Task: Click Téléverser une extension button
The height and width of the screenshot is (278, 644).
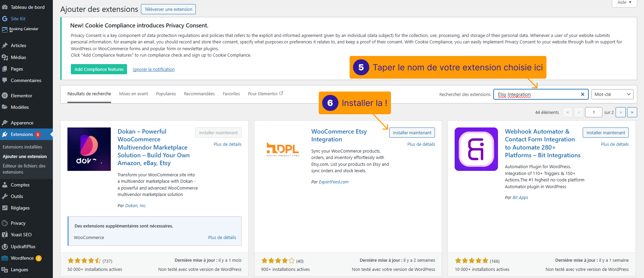Action: click(x=168, y=9)
